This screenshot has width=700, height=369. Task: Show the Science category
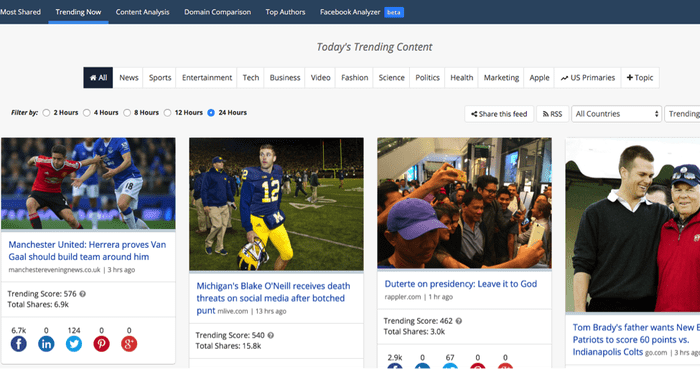click(x=392, y=78)
